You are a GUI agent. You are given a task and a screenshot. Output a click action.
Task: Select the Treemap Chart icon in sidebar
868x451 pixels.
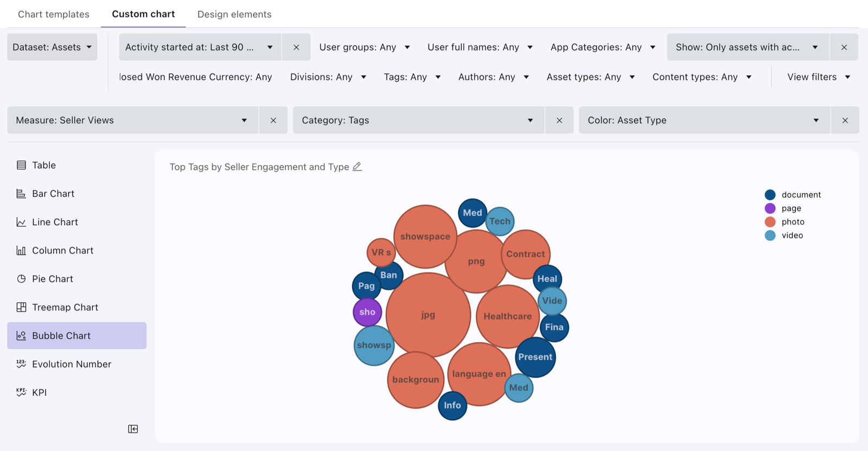(21, 307)
